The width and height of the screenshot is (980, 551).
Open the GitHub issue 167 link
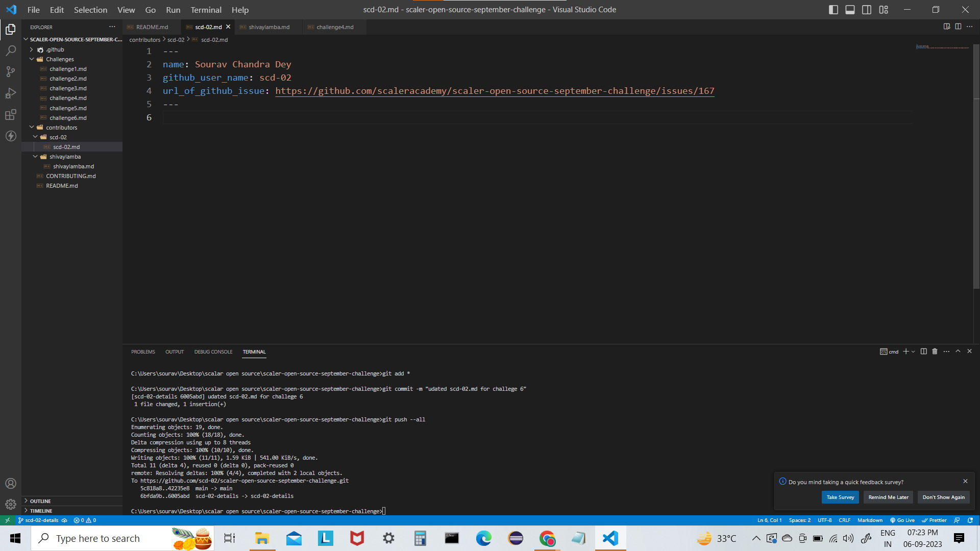tap(494, 91)
